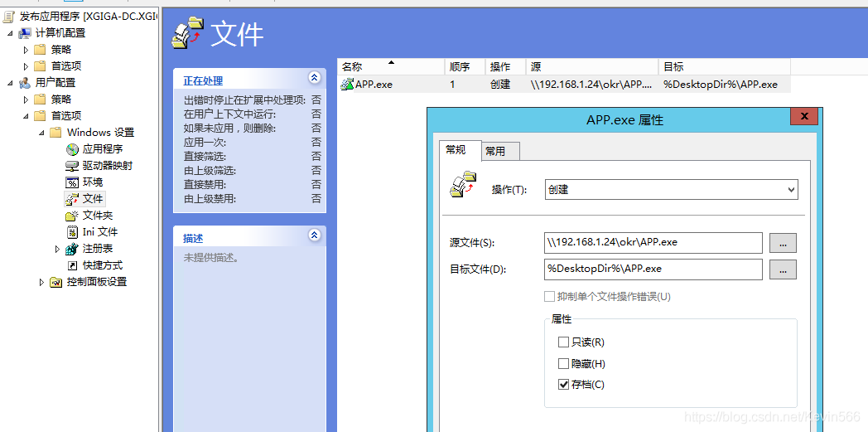Select the 驱动器映射 drive icon
This screenshot has width=868, height=432.
[x=73, y=166]
